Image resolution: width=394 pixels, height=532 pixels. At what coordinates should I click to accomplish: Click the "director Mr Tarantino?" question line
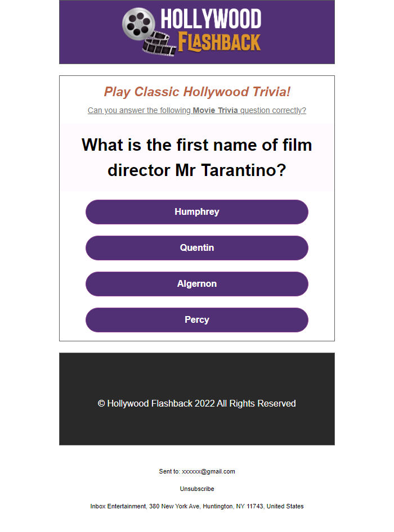[197, 170]
